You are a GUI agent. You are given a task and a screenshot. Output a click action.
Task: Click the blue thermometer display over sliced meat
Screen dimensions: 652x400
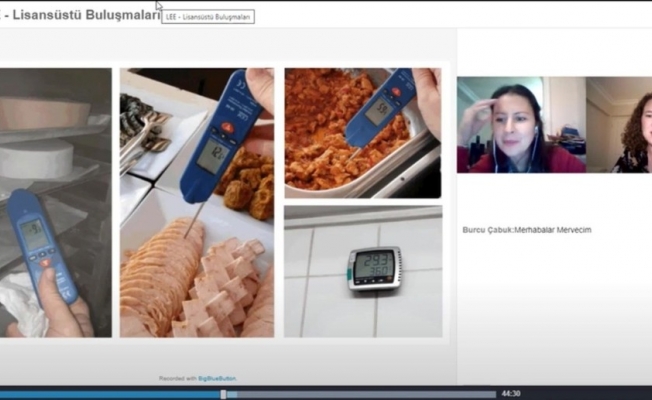pos(211,154)
